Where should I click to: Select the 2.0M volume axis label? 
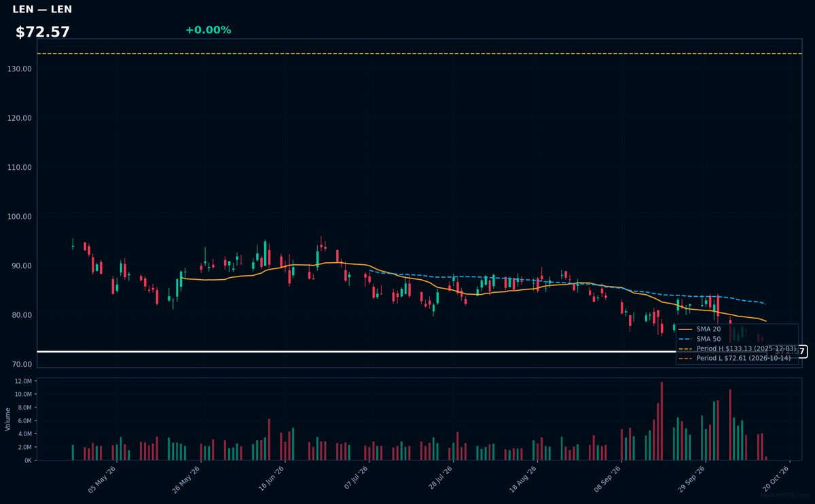coord(24,447)
